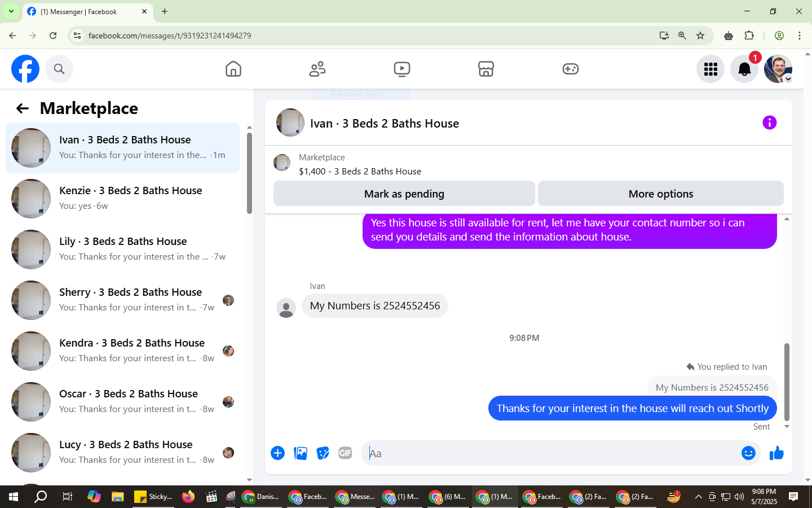This screenshot has width=812, height=508.
Task: Click Sherry row's seen profile thumbnail
Action: [x=228, y=300]
